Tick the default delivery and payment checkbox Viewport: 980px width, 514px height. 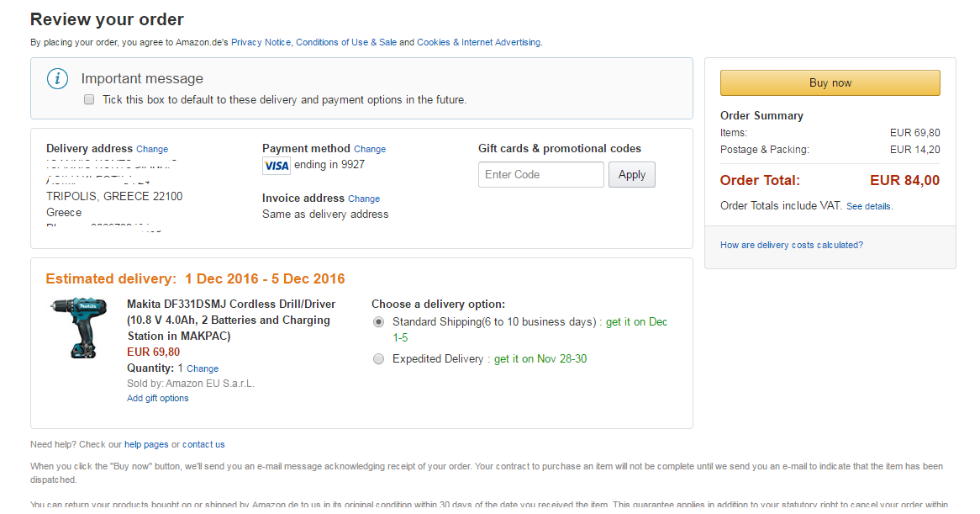coord(89,99)
